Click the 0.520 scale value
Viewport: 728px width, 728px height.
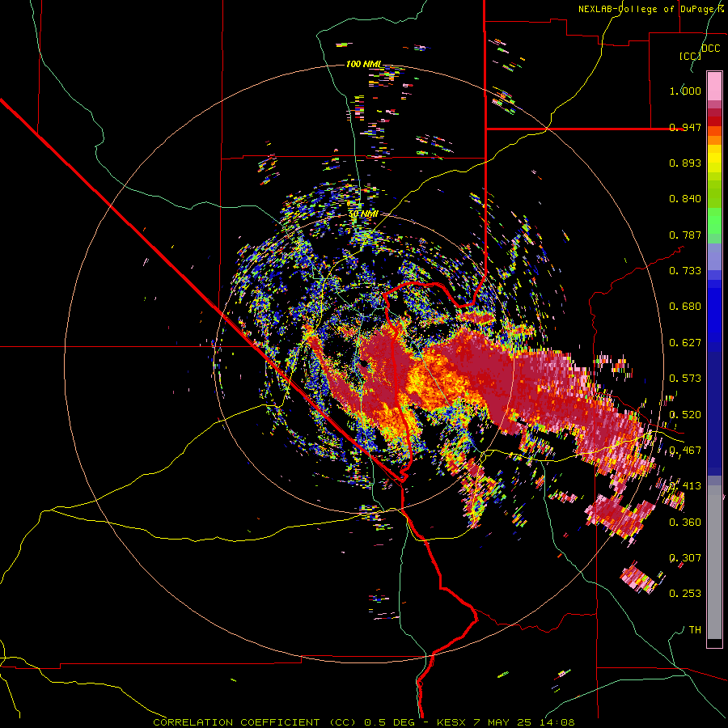685,415
